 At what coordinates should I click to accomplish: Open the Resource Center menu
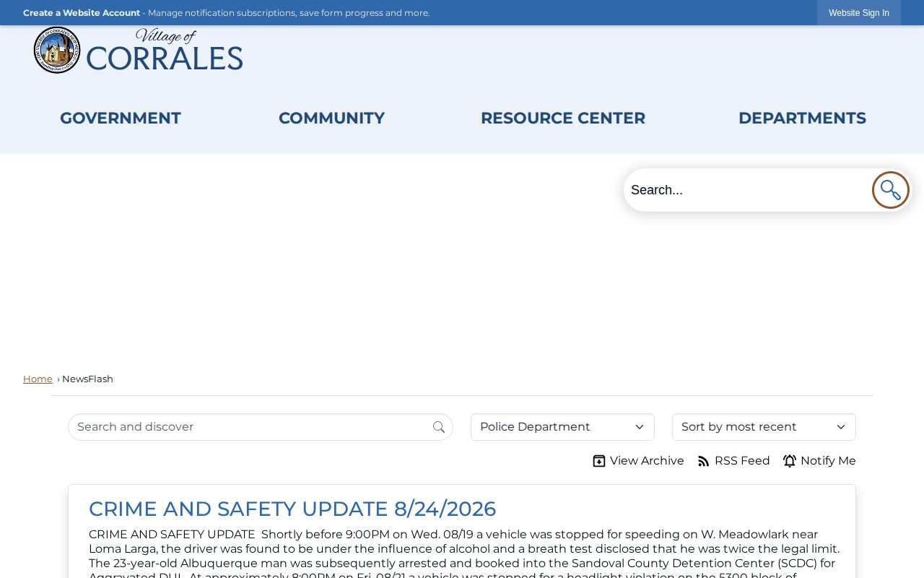[x=563, y=118]
